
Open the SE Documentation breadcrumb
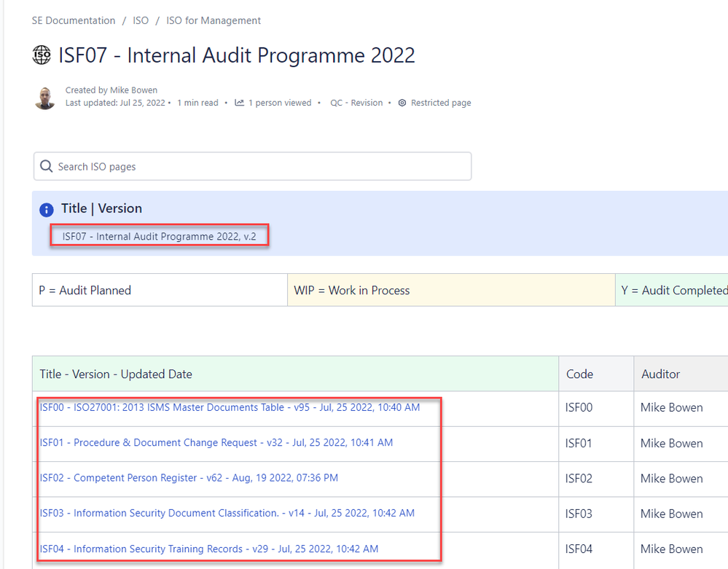[x=73, y=20]
